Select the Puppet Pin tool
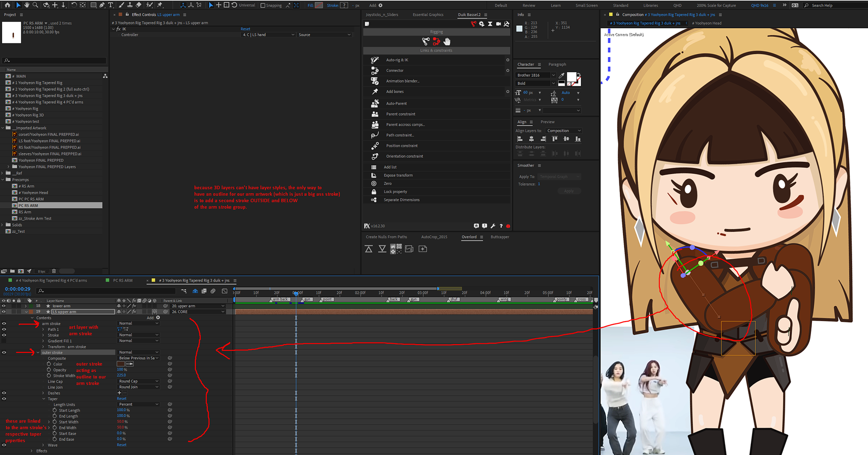Image resolution: width=868 pixels, height=455 pixels. pos(160,5)
